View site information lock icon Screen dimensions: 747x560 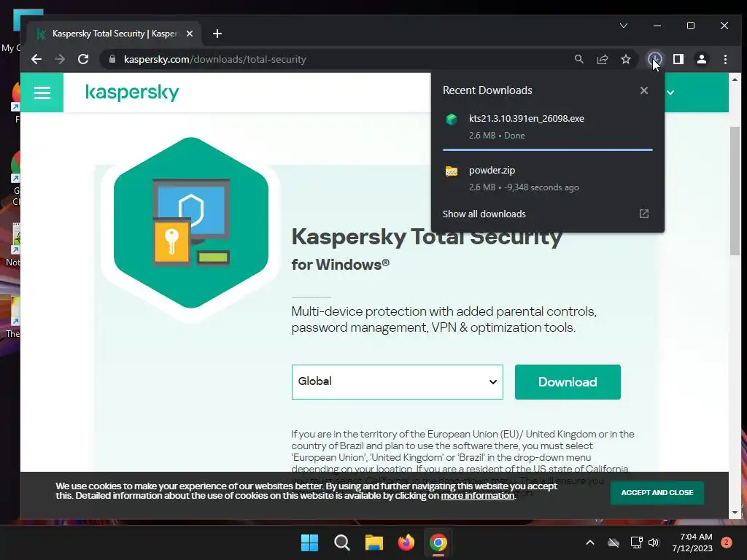tap(112, 59)
